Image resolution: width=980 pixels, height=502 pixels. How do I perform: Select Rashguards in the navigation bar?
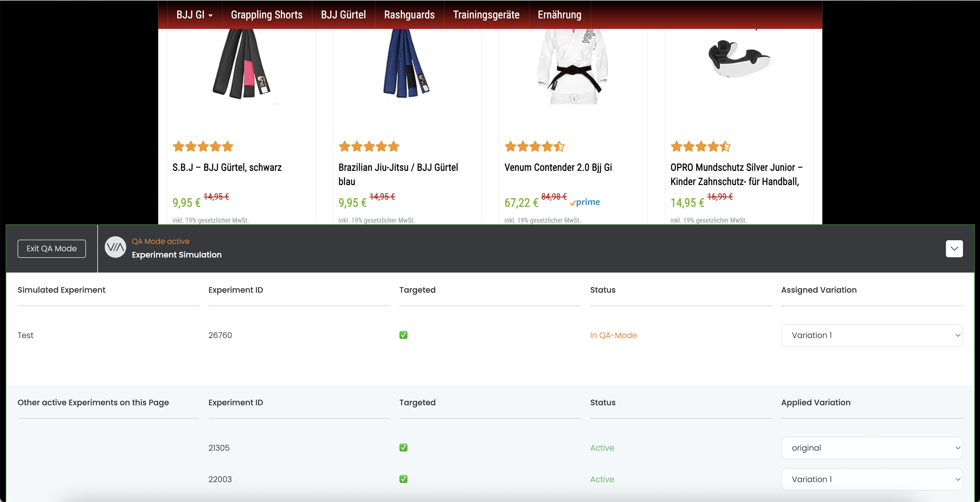coord(409,15)
